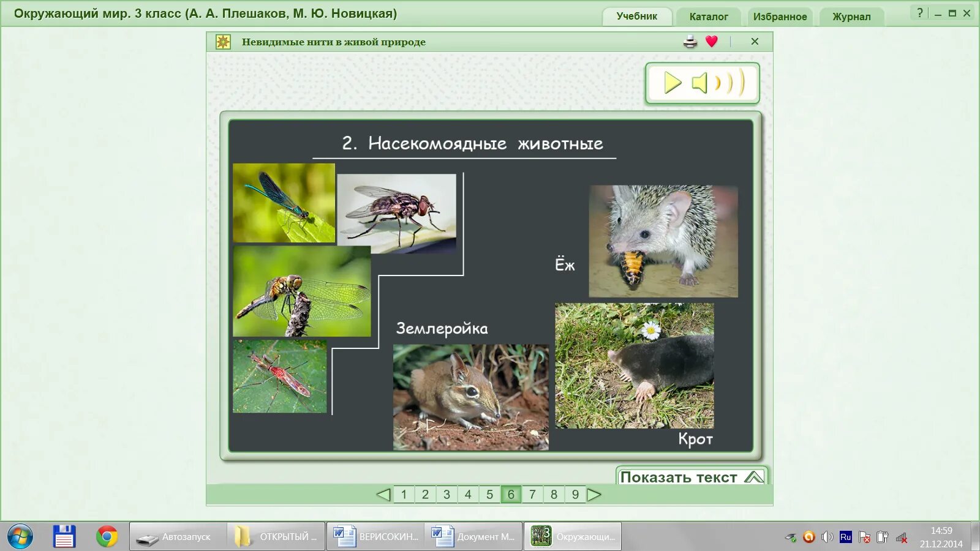
Task: Jump to slide 1
Action: 404,494
